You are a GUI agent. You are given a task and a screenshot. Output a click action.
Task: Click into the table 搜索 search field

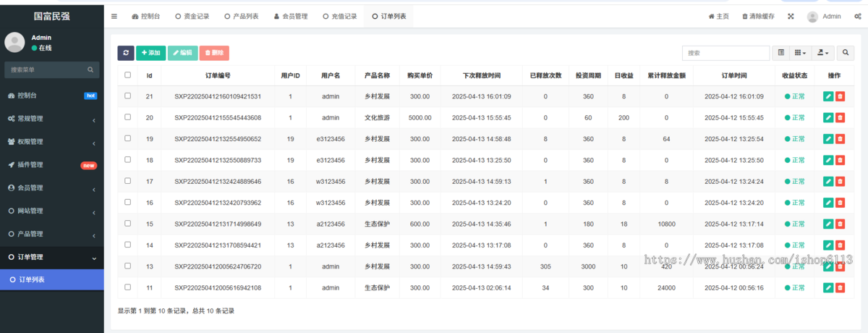[x=726, y=53]
